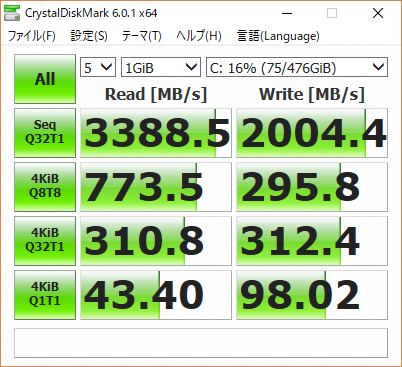Image resolution: width=402 pixels, height=367 pixels.
Task: Start the 4KiB Q32T1 test
Action: [x=45, y=241]
